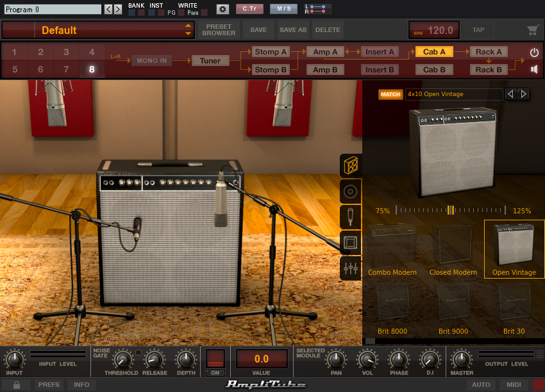Click the L/R channel routing icon
Image resolution: width=545 pixels, height=392 pixels.
coord(317,9)
